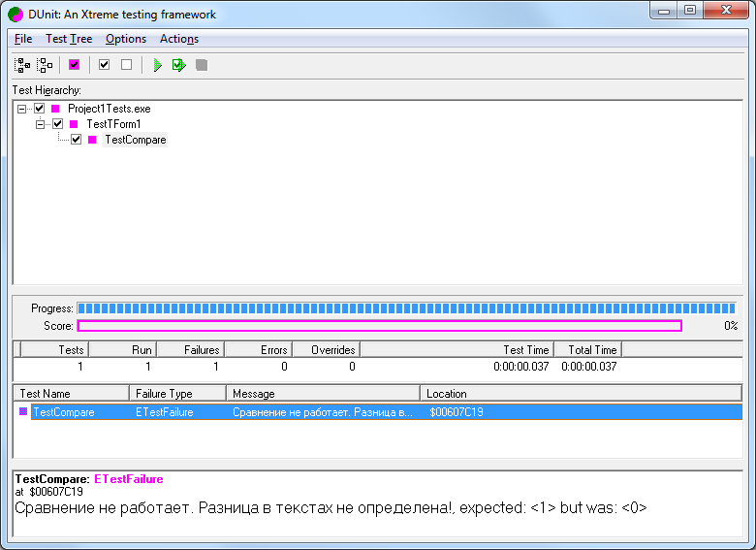Click purple failure marker in results row
Viewport: 756px width, 550px height.
tap(23, 411)
